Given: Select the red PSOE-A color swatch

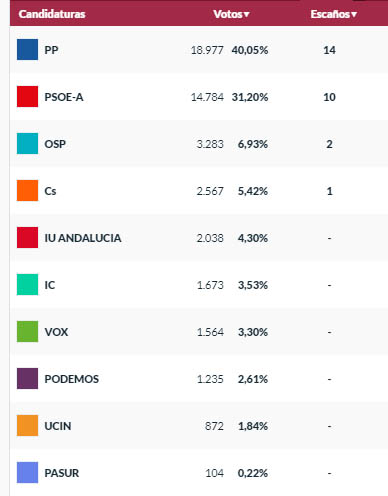Looking at the screenshot, I should 27,97.
